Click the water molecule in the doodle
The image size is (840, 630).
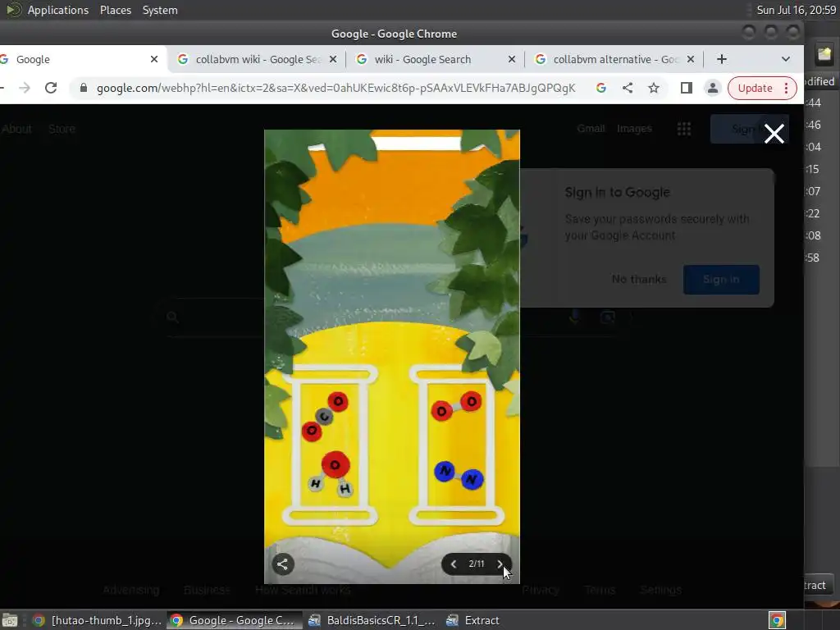331,473
